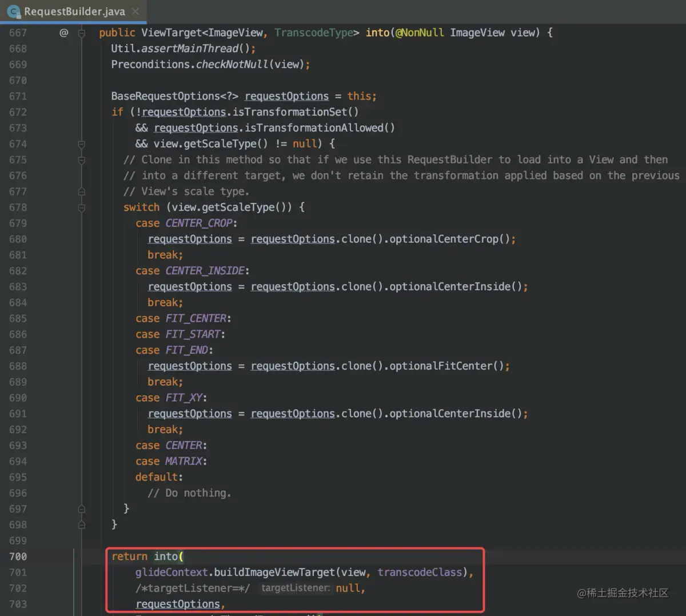Click optionalCenterCrop() on line 680
This screenshot has width=686, height=616.
click(x=449, y=239)
